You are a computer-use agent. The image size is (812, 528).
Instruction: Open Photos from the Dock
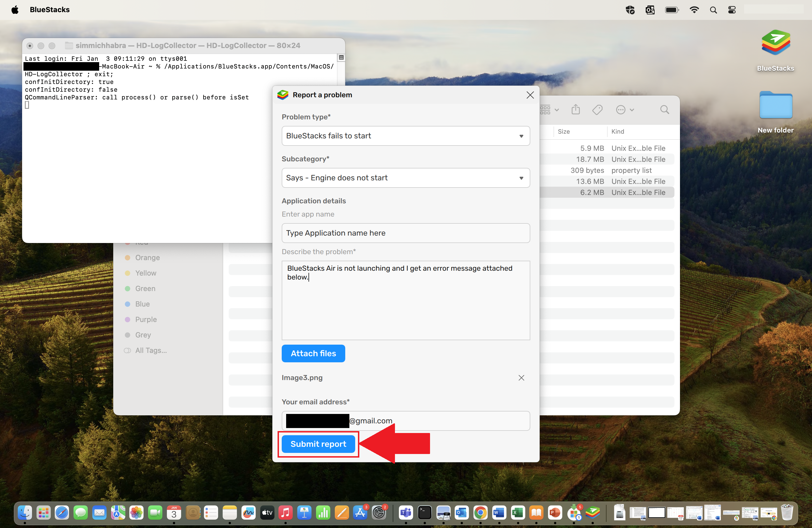tap(136, 513)
